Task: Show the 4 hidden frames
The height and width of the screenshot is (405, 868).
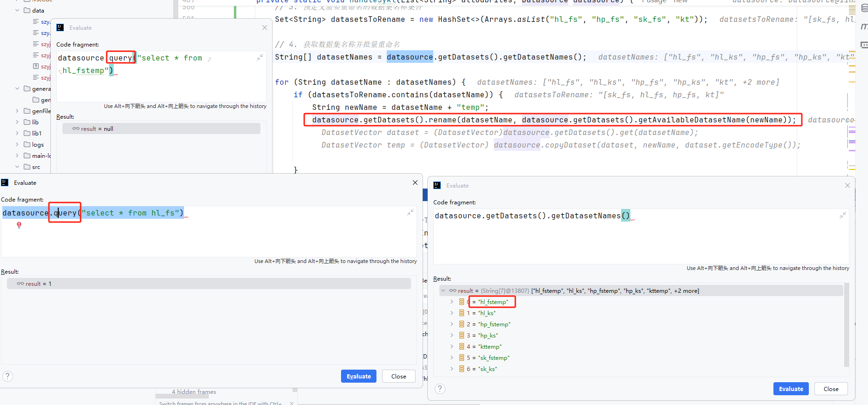Action: (194, 392)
